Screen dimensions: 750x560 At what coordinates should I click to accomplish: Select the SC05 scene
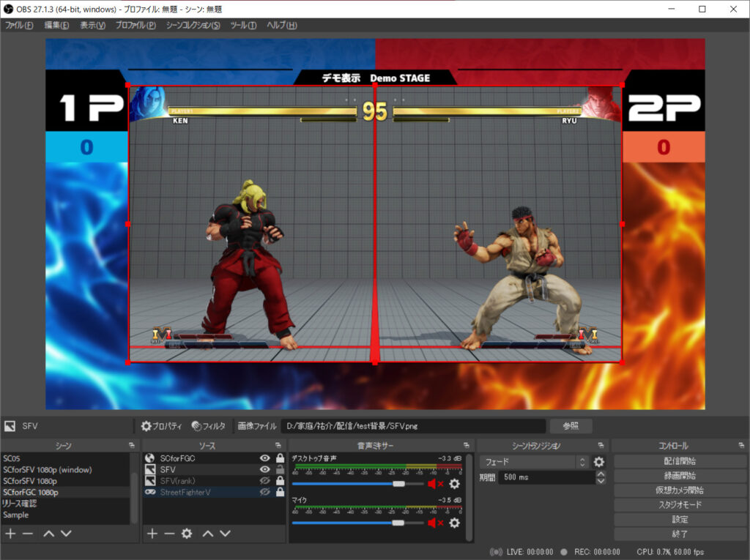[65, 458]
